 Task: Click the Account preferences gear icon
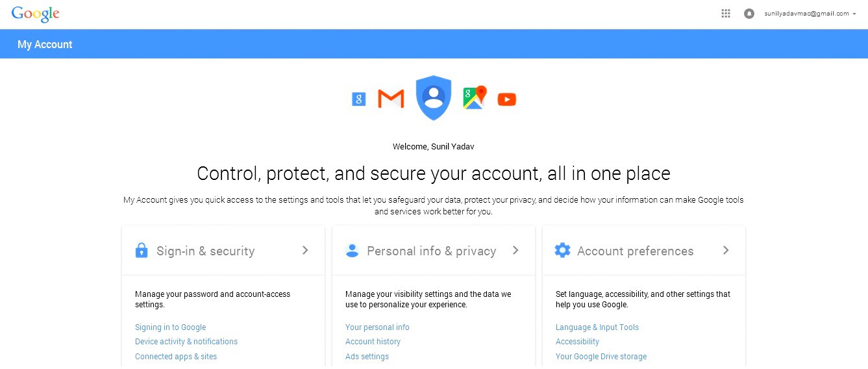pos(562,250)
